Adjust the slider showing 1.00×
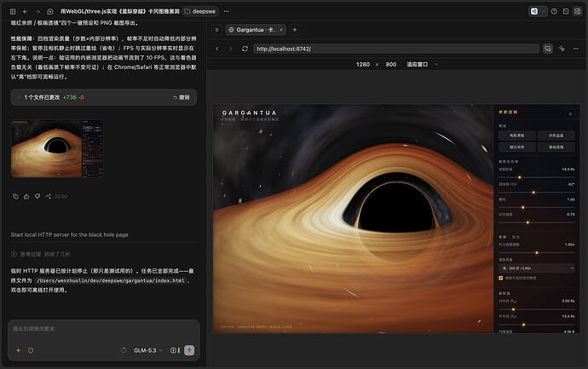The width and height of the screenshot is (588, 369). (537, 253)
